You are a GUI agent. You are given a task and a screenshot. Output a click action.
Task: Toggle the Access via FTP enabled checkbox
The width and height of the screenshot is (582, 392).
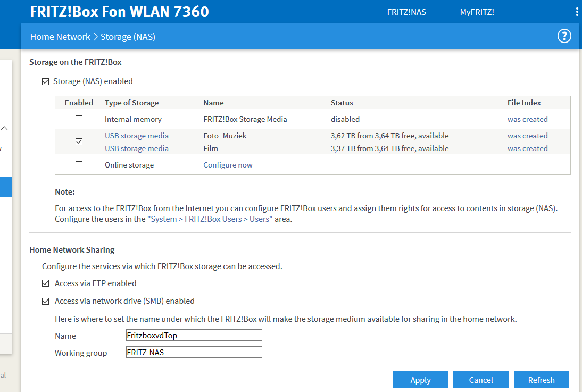click(45, 283)
